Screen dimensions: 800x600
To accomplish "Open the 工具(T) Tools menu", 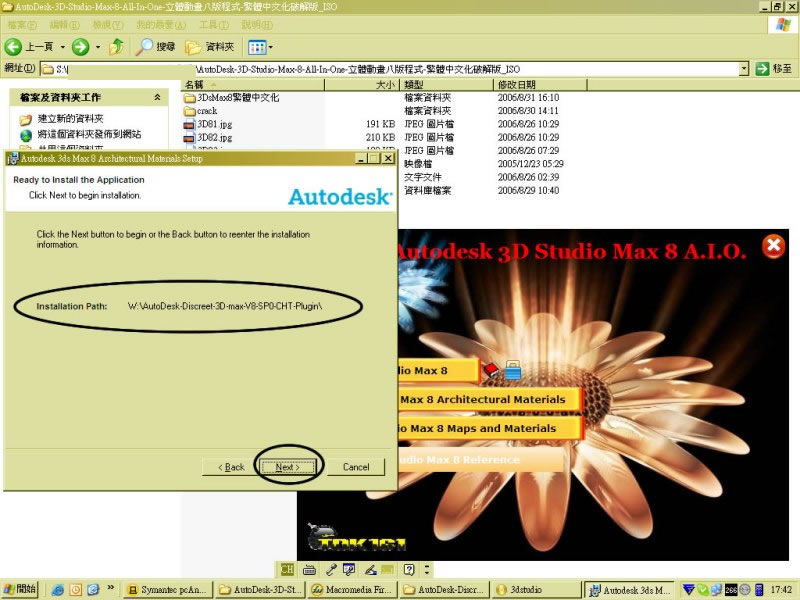I will pyautogui.click(x=214, y=24).
